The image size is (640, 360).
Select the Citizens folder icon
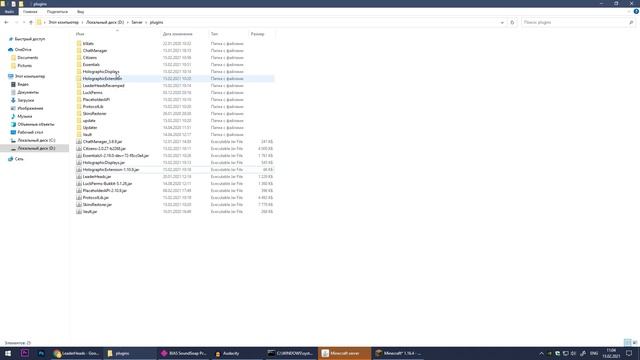(79, 58)
